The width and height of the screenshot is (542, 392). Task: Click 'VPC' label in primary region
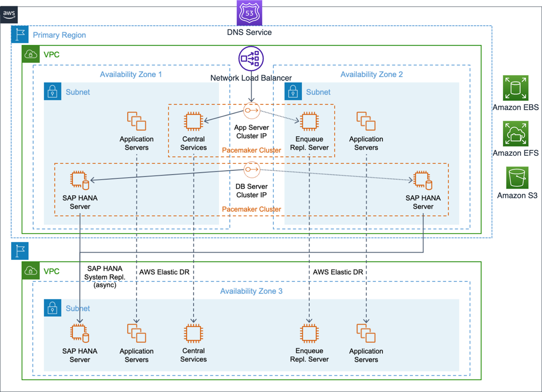(51, 55)
